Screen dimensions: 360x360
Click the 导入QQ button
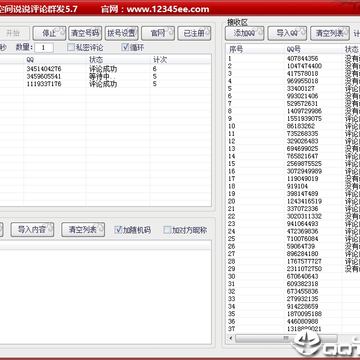point(287,33)
